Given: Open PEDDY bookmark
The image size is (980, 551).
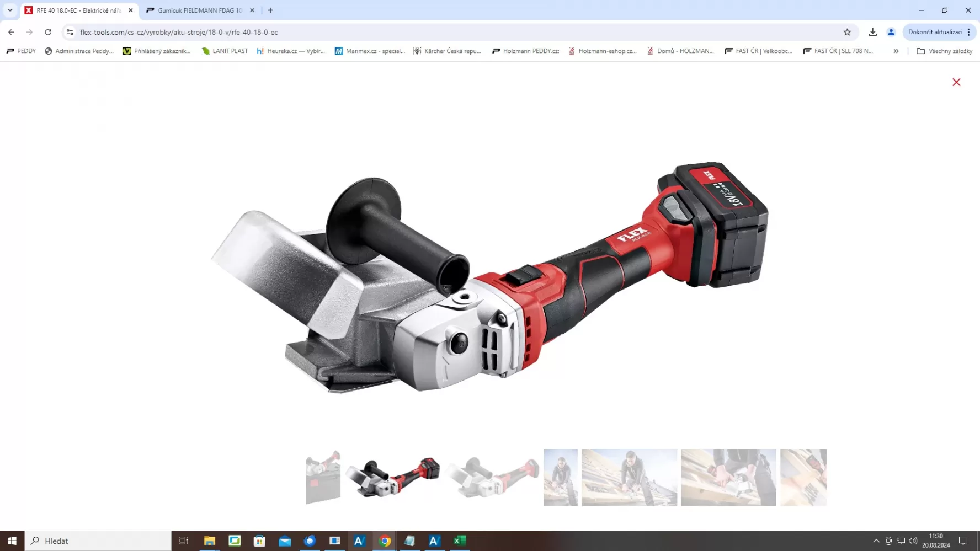Looking at the screenshot, I should tap(21, 51).
